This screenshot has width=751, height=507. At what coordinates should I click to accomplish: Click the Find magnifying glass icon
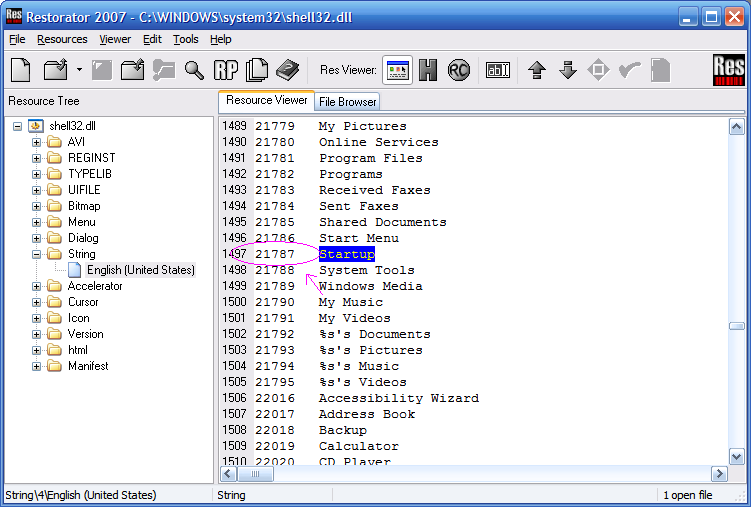coord(194,70)
